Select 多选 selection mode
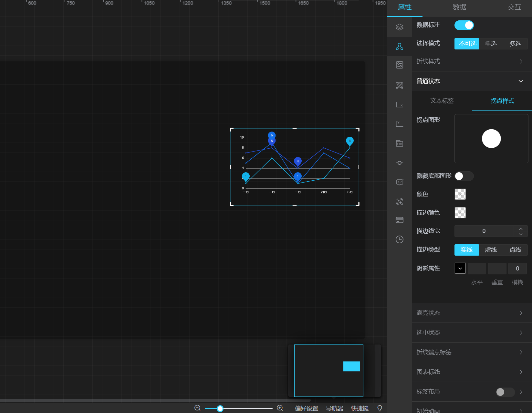532x413 pixels. pos(515,44)
